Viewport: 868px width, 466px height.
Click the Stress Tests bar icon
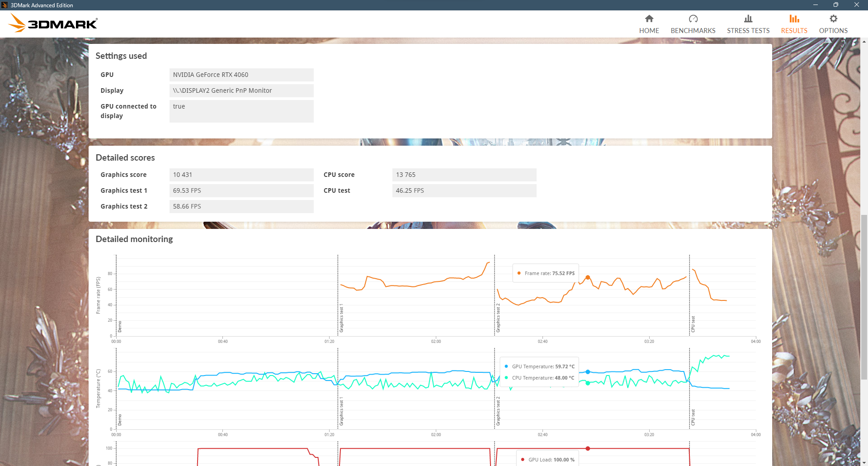748,19
